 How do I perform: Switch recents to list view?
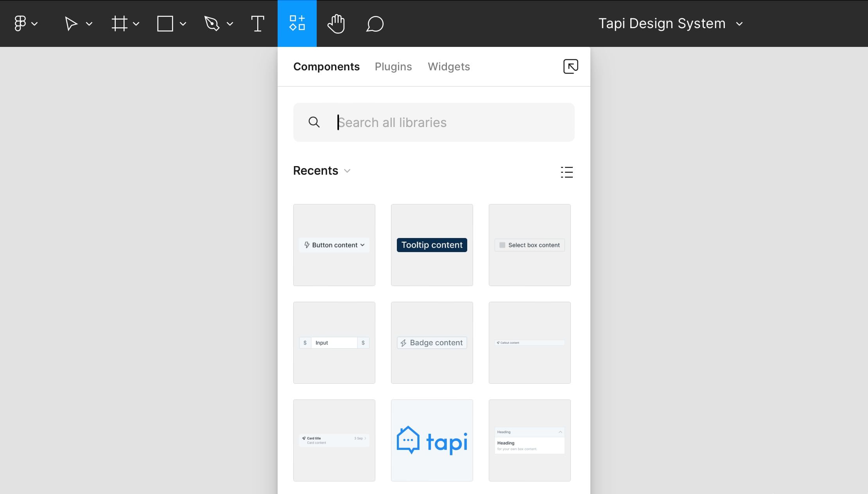567,172
